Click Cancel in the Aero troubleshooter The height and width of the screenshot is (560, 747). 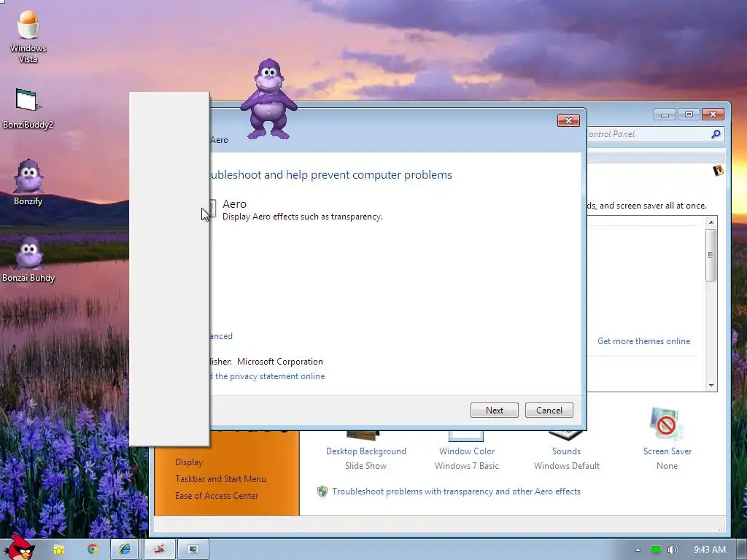549,410
